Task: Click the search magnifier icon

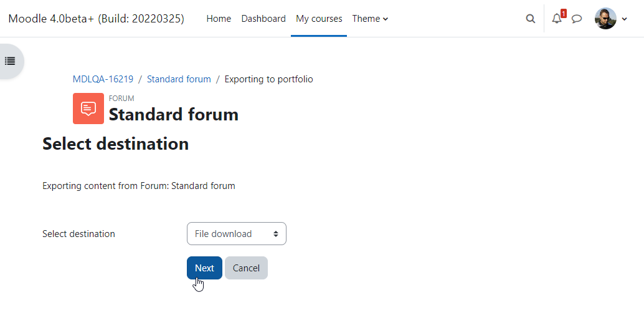Action: coord(531,19)
